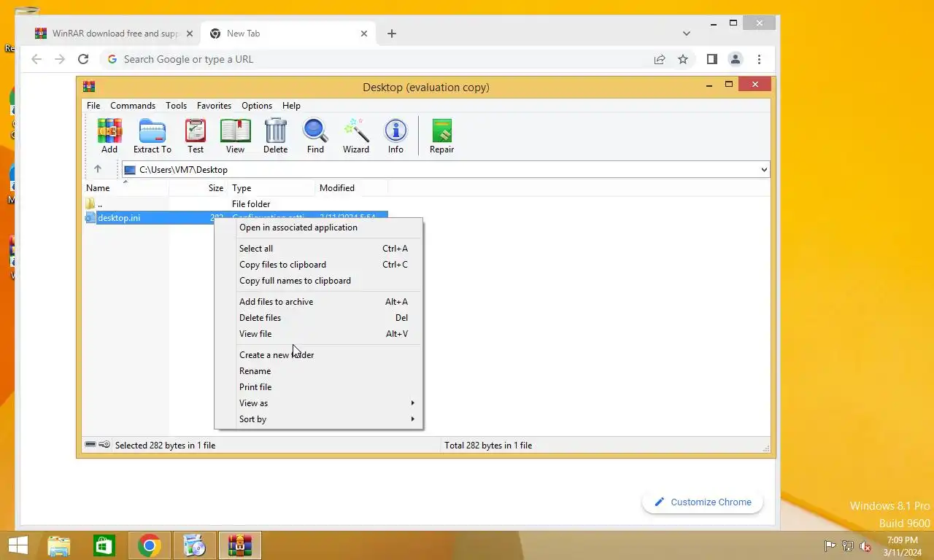Image resolution: width=934 pixels, height=560 pixels.
Task: Click the Info toolbar icon
Action: pyautogui.click(x=395, y=136)
